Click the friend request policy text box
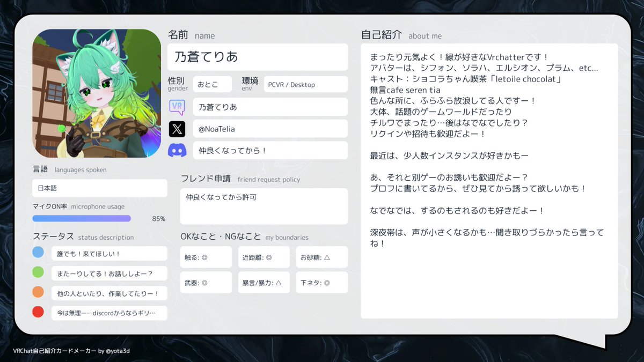 pos(264,206)
